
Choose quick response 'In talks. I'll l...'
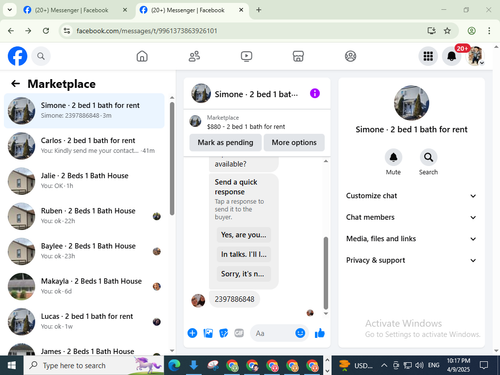click(x=244, y=254)
